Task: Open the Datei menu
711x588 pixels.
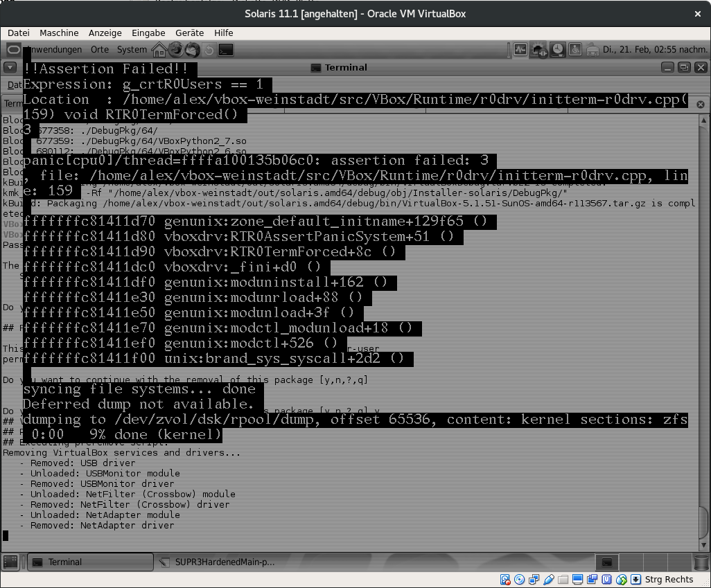Action: click(x=19, y=33)
